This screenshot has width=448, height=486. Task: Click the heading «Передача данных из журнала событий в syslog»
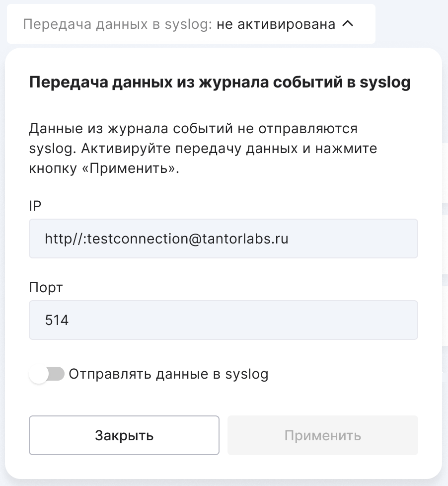click(x=220, y=82)
